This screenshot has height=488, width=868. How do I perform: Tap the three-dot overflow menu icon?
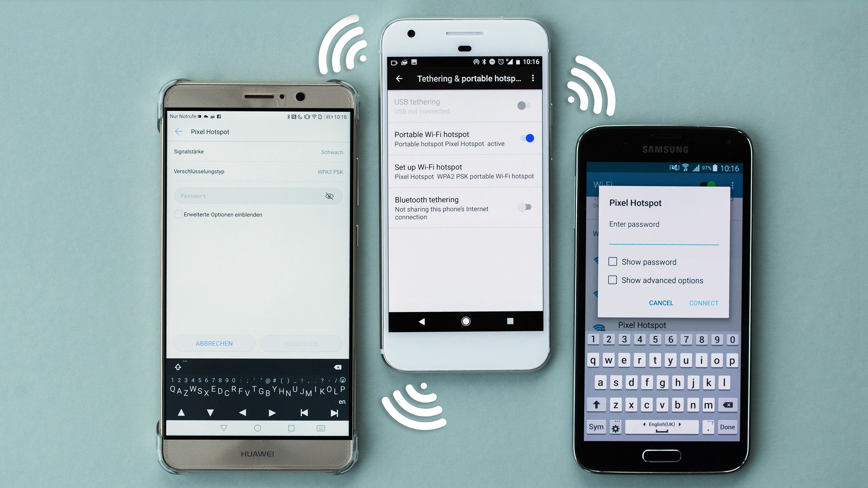tap(534, 78)
